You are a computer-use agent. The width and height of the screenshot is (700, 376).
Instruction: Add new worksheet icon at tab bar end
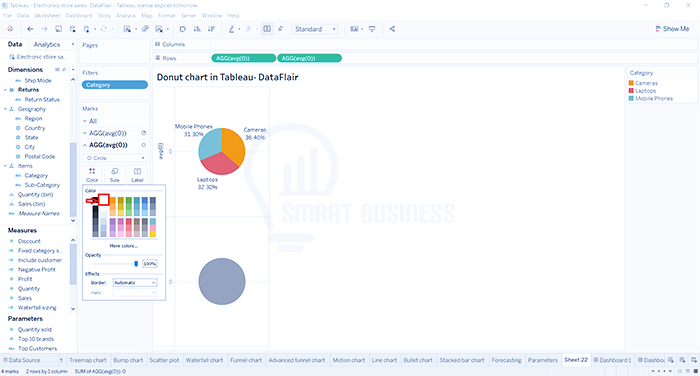[x=671, y=360]
